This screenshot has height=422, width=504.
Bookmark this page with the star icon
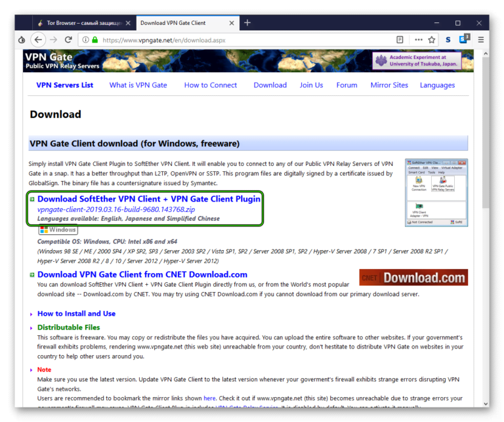[x=432, y=40]
